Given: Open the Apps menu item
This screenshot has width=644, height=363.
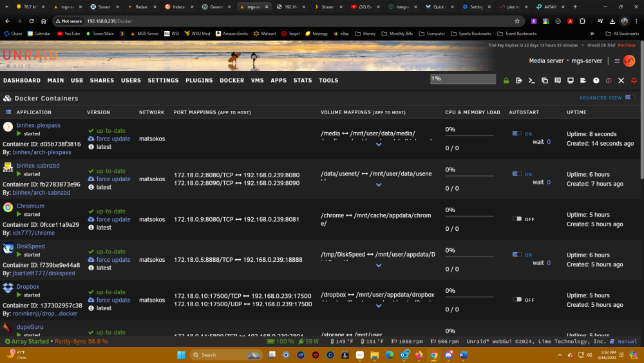Looking at the screenshot, I should (x=278, y=81).
